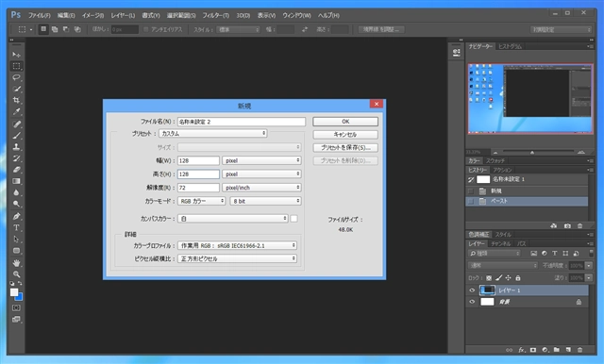Image resolution: width=604 pixels, height=364 pixels.
Task: Select the Crop tool
Action: click(16, 100)
